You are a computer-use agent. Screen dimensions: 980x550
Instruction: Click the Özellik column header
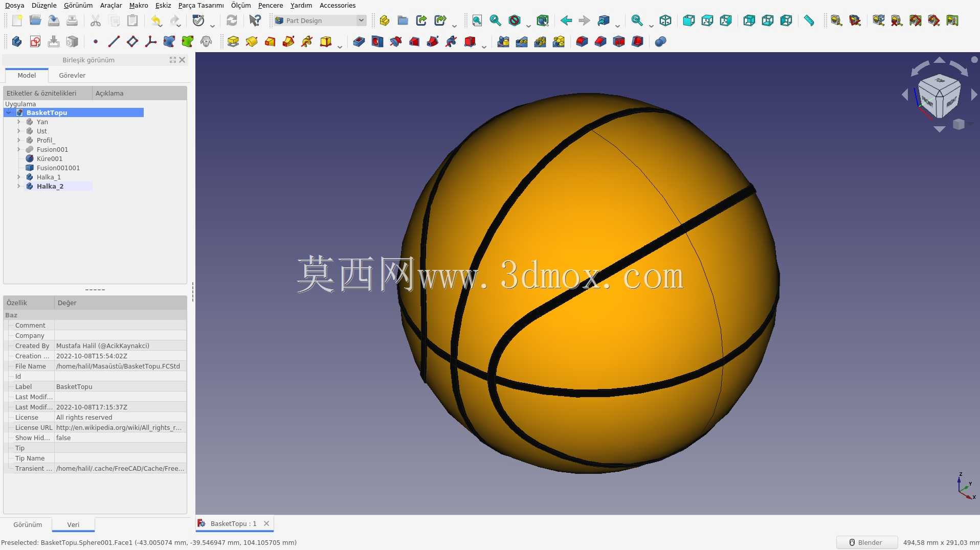[x=29, y=303]
